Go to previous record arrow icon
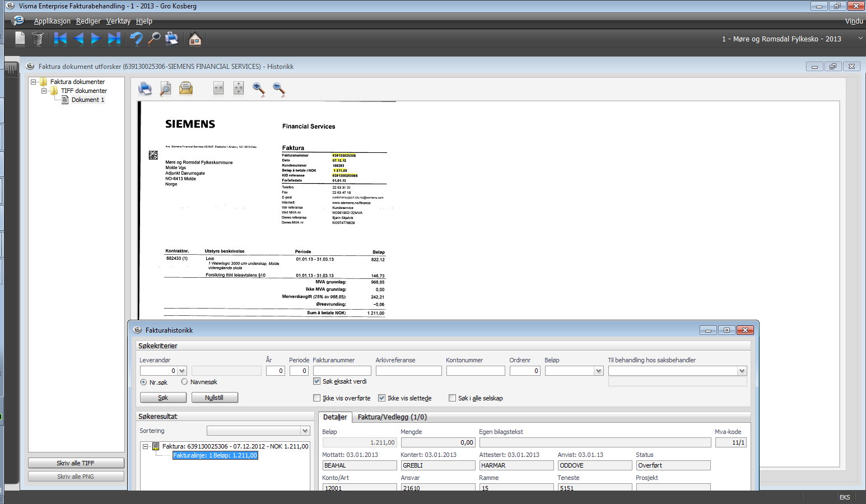The width and height of the screenshot is (866, 504). 78,38
